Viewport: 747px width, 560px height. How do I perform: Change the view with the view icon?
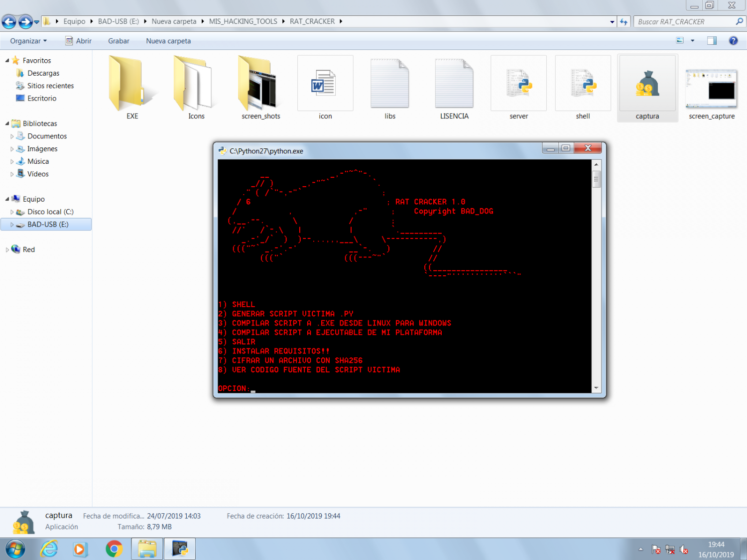coord(680,41)
